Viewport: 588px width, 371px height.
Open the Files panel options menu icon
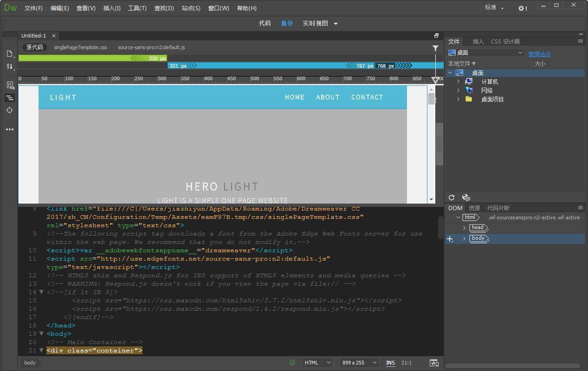pos(580,41)
